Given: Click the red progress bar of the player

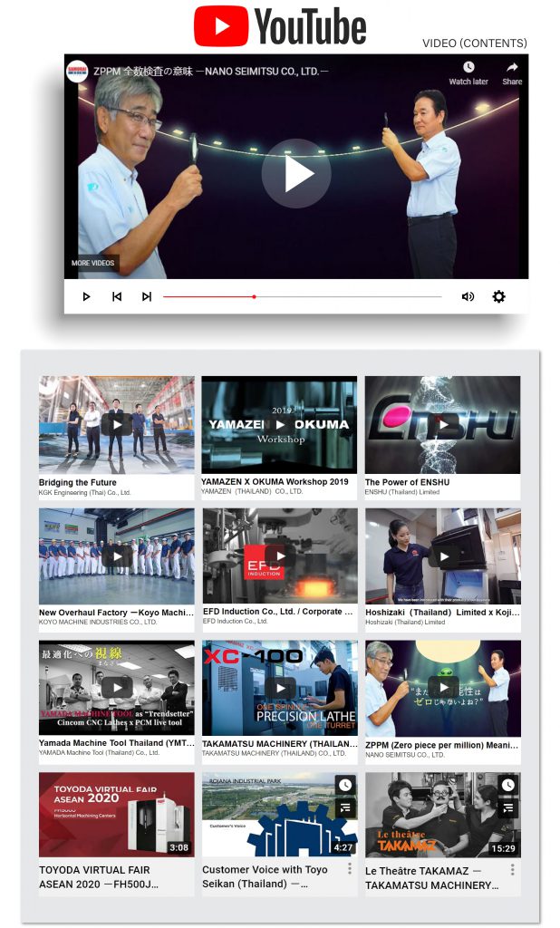Looking at the screenshot, I should coord(303,296).
